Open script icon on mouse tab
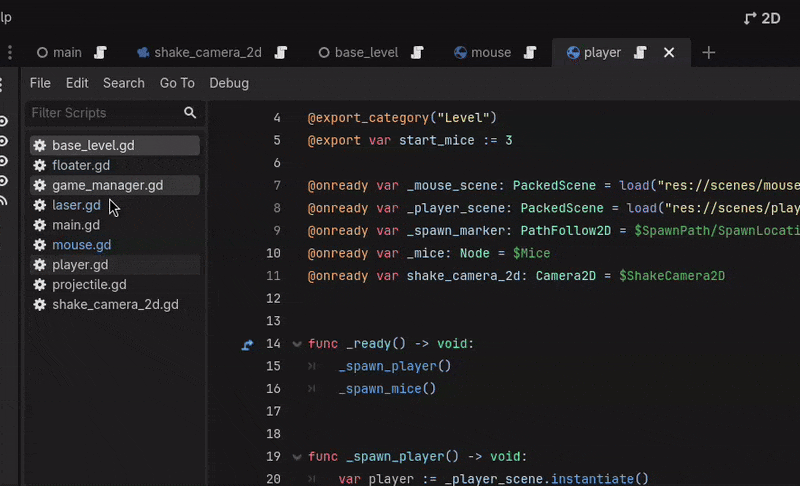 531,53
